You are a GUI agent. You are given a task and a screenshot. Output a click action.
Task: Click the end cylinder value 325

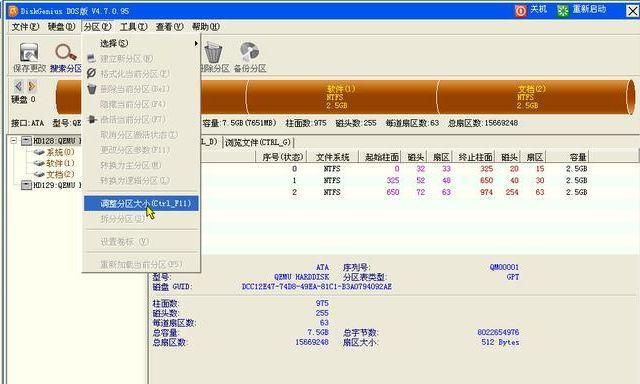[x=486, y=169]
